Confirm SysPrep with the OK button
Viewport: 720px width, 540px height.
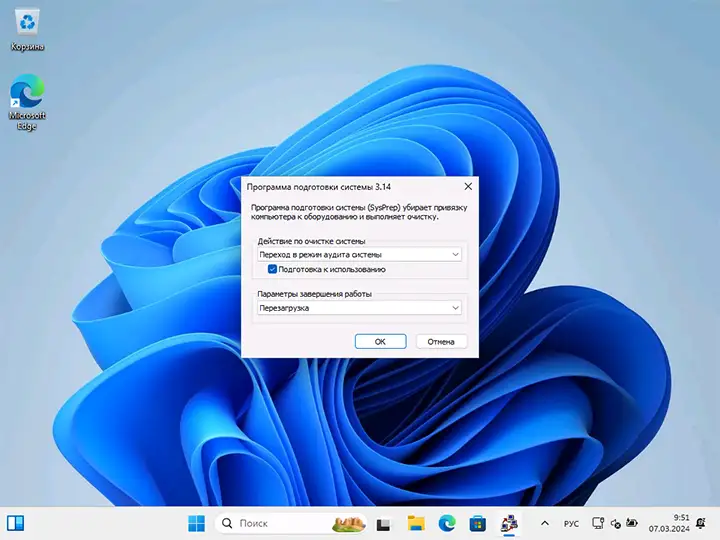pyautogui.click(x=380, y=341)
